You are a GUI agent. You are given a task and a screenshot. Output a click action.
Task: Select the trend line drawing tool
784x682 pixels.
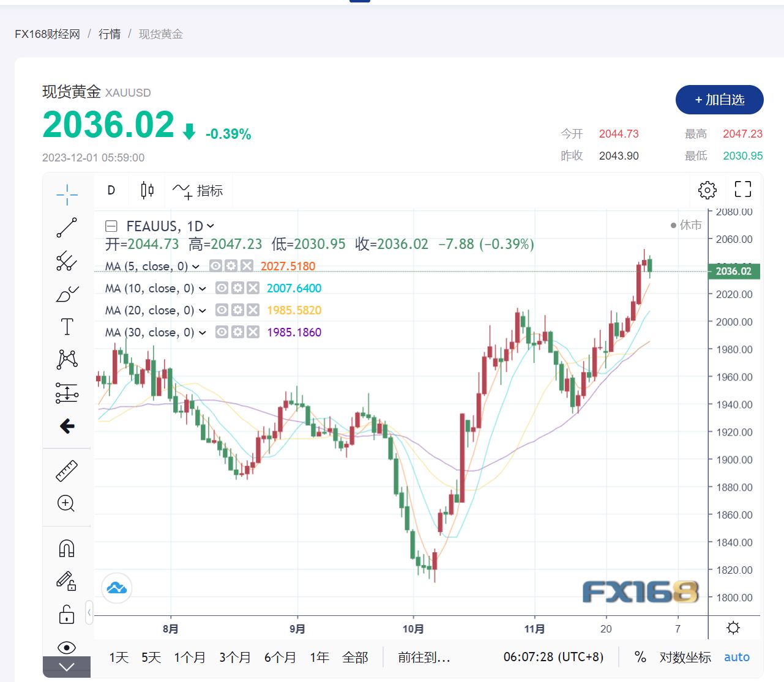coord(67,228)
